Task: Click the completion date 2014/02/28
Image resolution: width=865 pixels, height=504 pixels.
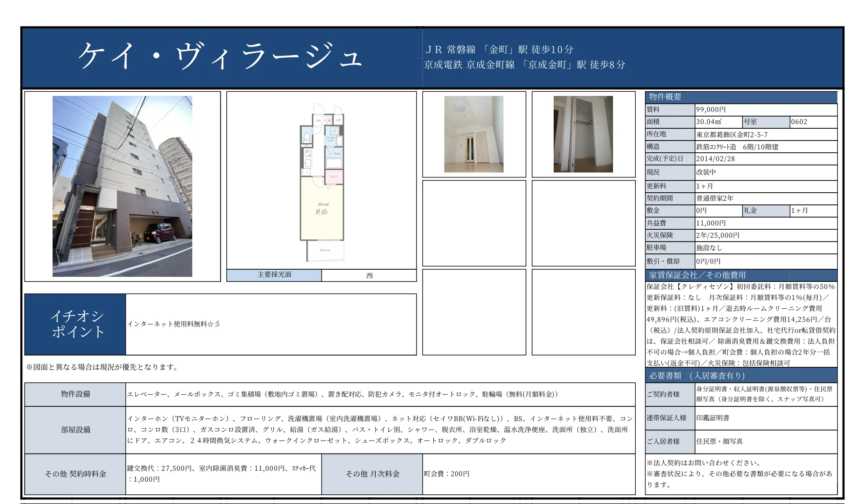Action: 715,159
